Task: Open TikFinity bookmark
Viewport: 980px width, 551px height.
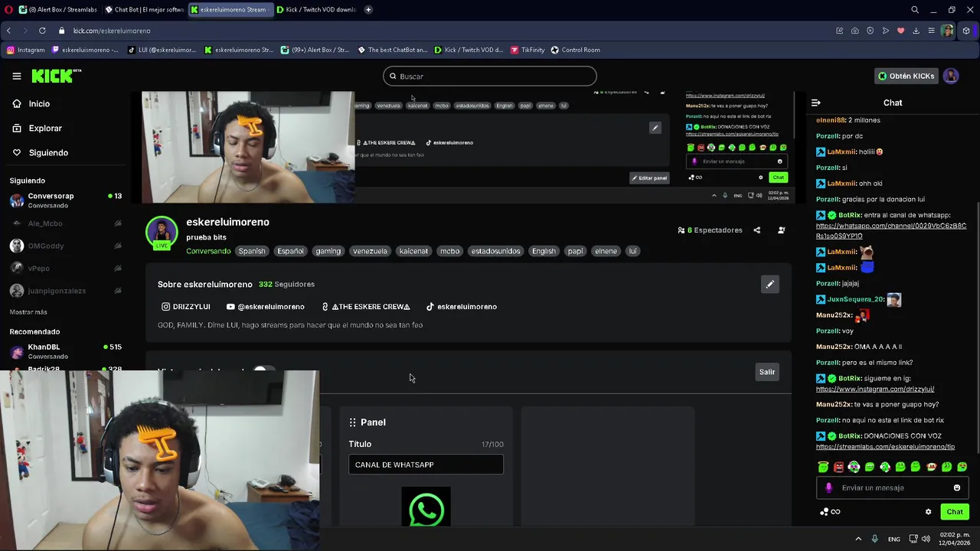Action: (x=527, y=50)
